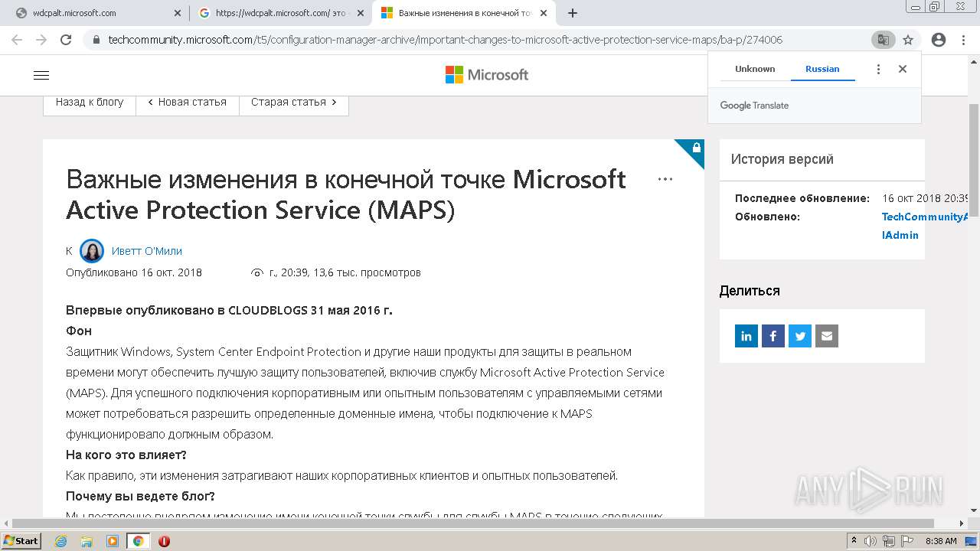Click the author avatar of Иветт О'Мили
The height and width of the screenshot is (551, 980).
(92, 251)
